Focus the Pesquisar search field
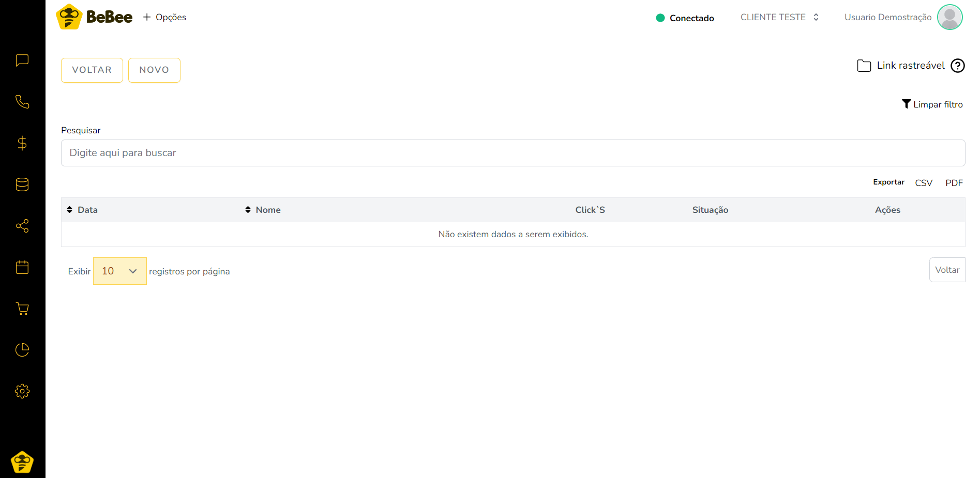 (512, 153)
